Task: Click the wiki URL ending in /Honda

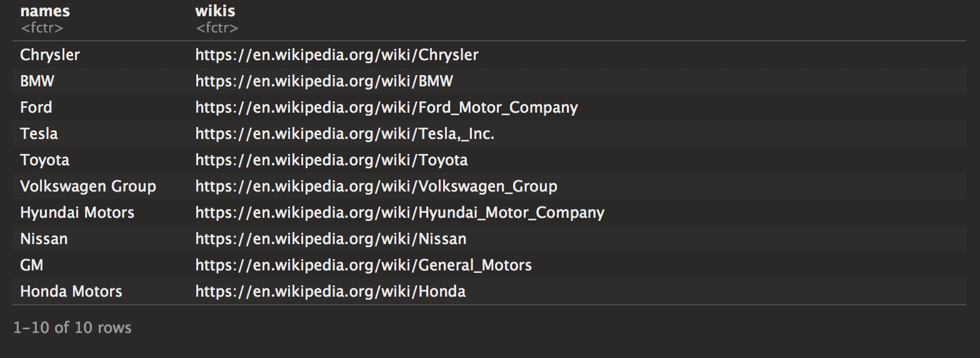Action: (330, 292)
